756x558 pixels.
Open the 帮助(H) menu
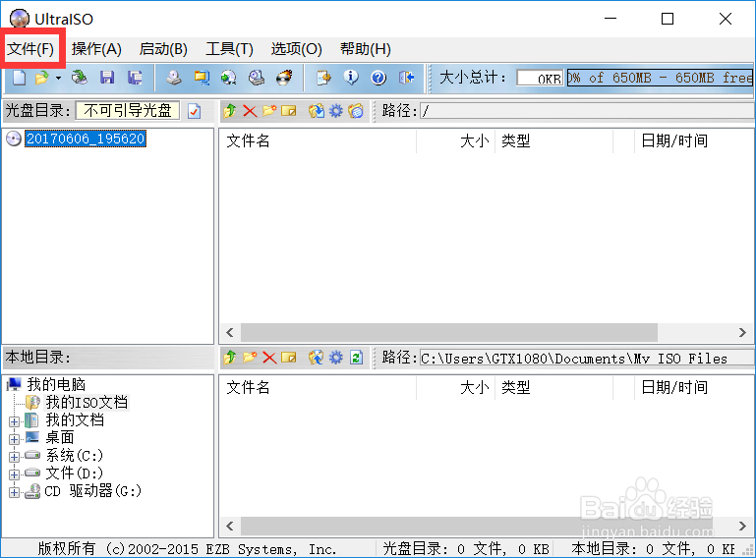tap(366, 49)
